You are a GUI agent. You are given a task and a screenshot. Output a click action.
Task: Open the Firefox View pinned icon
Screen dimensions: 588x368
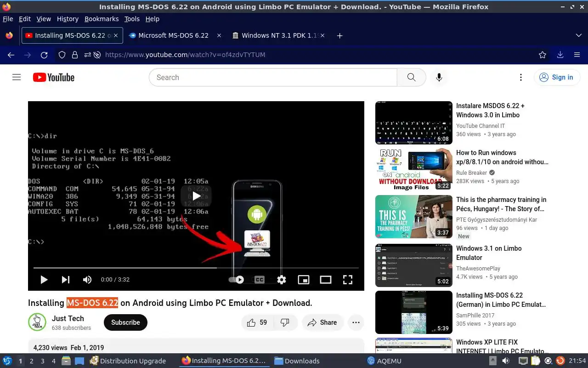(9, 35)
